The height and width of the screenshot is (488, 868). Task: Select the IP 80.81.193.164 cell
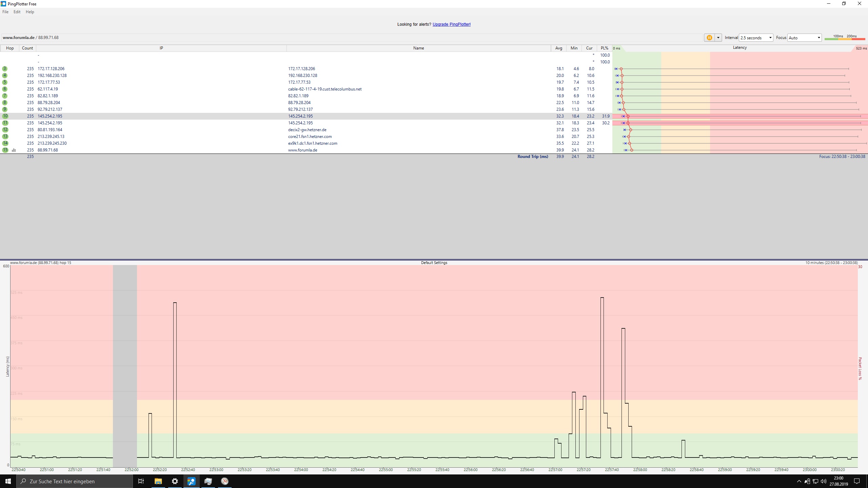50,130
